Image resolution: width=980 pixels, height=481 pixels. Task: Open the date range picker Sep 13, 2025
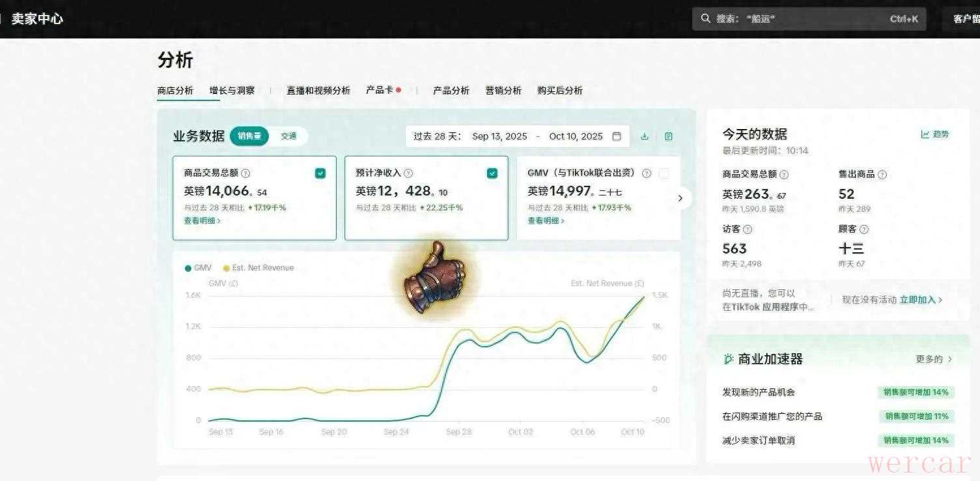pyautogui.click(x=499, y=136)
